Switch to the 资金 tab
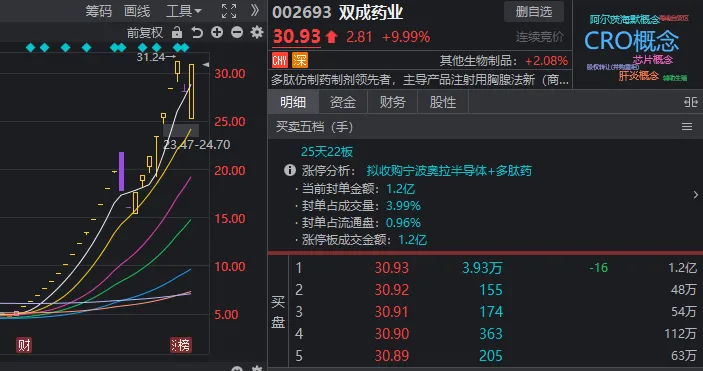This screenshot has width=703, height=371. (x=343, y=102)
